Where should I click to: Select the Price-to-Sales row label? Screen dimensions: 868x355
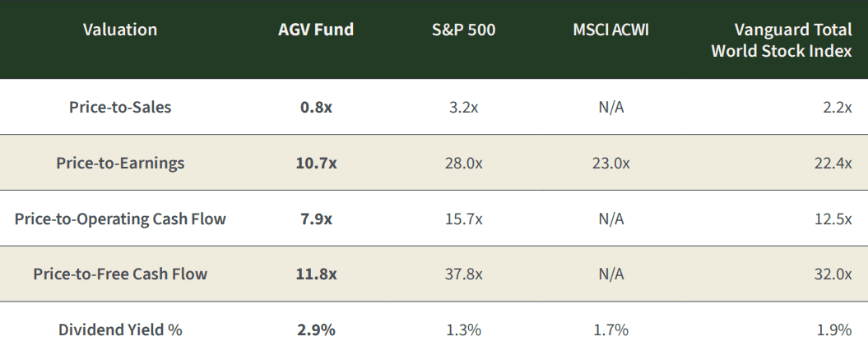(120, 107)
